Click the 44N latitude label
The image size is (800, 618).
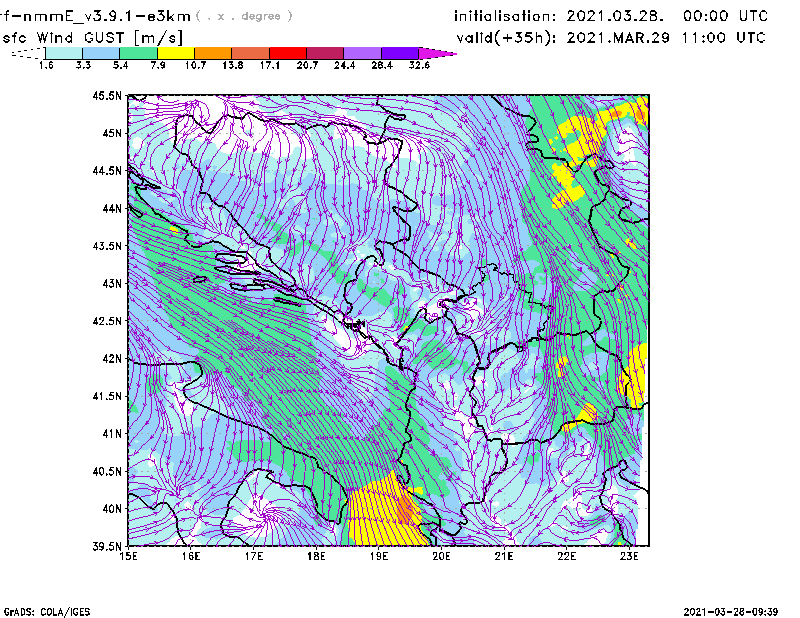[x=112, y=208]
